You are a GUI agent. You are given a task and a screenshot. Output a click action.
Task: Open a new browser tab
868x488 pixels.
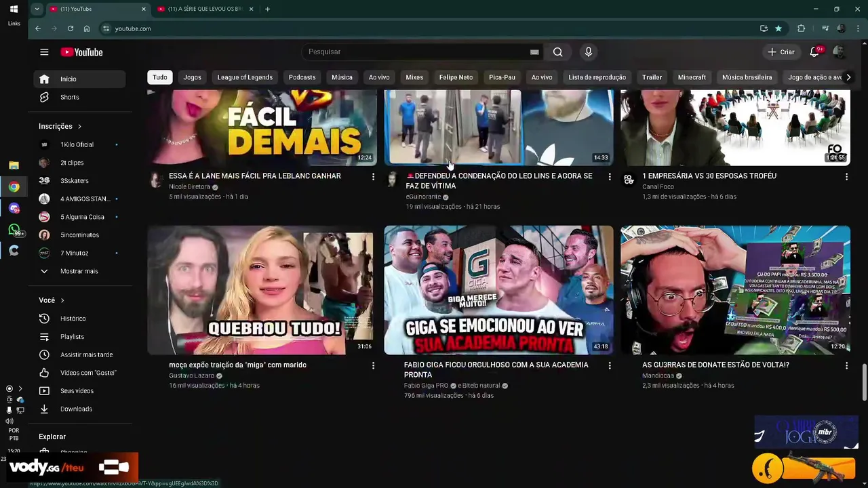click(267, 9)
